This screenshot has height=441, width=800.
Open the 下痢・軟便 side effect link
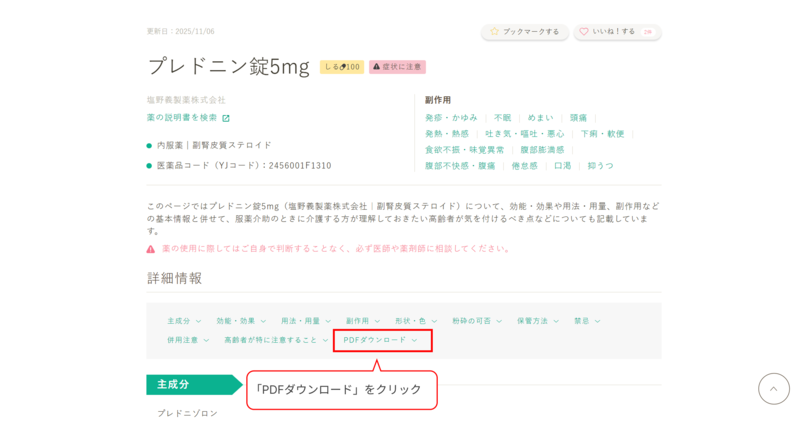tap(603, 134)
